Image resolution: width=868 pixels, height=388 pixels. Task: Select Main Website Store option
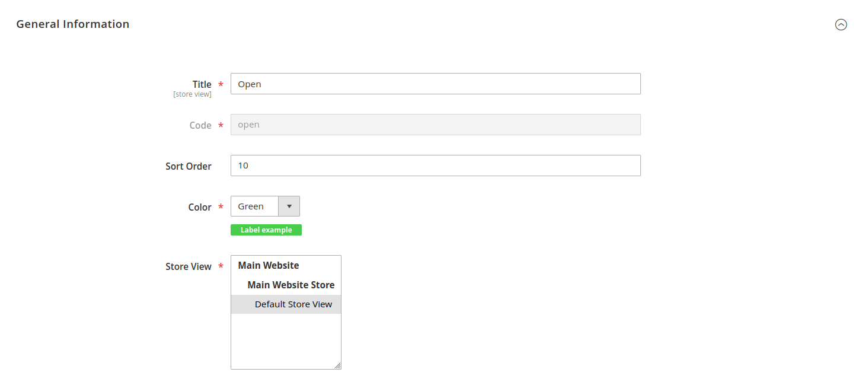[x=291, y=285]
